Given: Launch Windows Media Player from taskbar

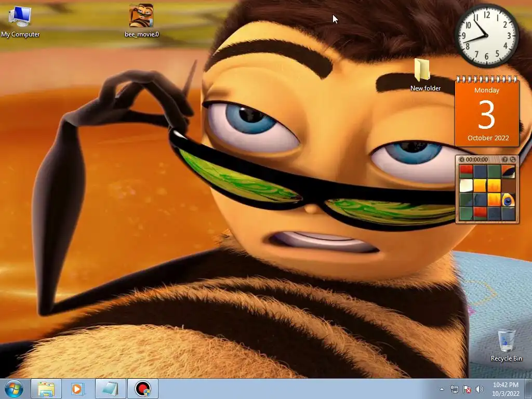Looking at the screenshot, I should coord(78,389).
